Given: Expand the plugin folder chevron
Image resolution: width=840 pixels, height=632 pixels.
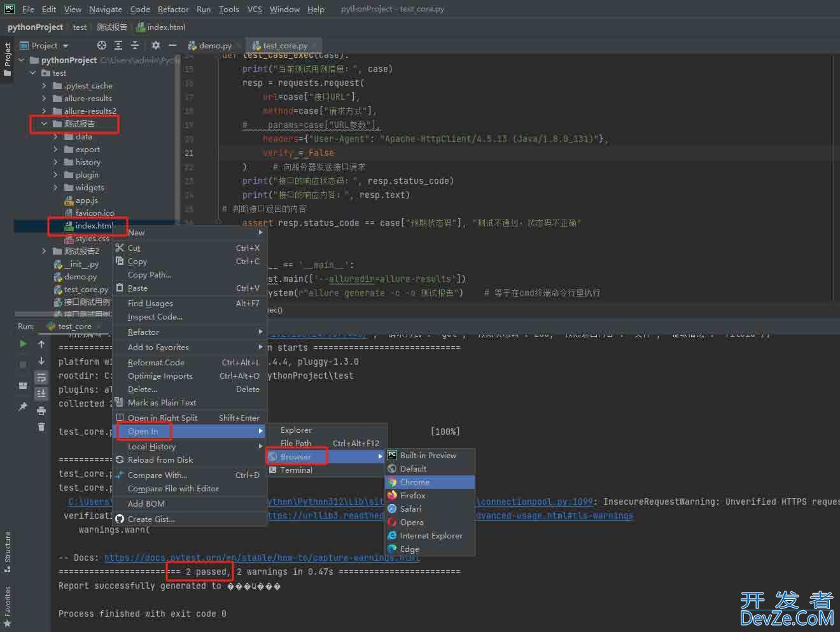Looking at the screenshot, I should [55, 175].
